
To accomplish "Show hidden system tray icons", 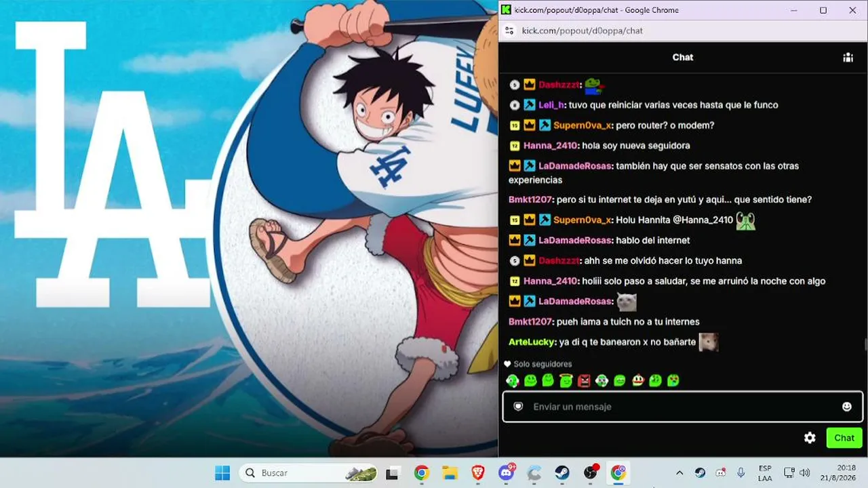I will tap(679, 473).
